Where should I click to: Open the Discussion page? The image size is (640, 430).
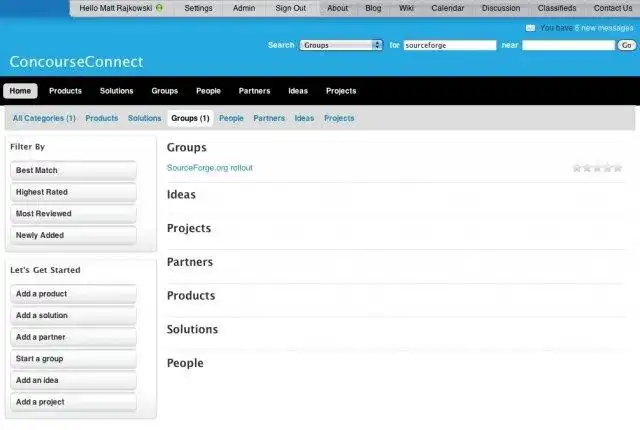(x=501, y=8)
